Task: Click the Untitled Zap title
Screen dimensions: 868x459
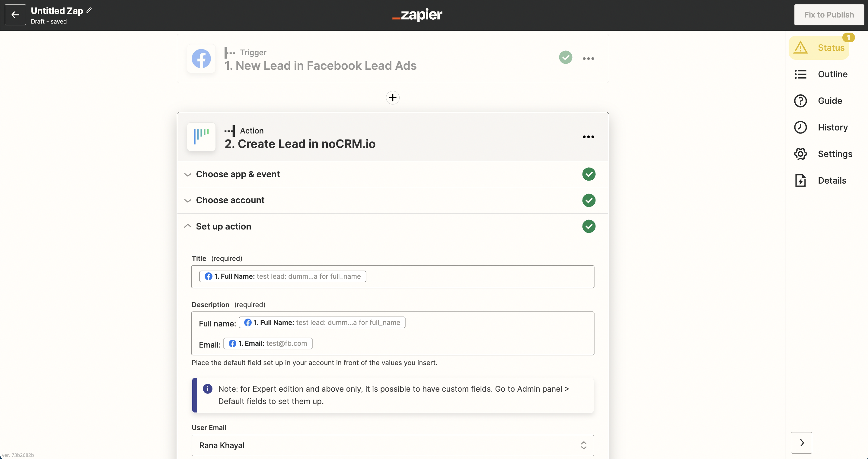Action: tap(57, 11)
